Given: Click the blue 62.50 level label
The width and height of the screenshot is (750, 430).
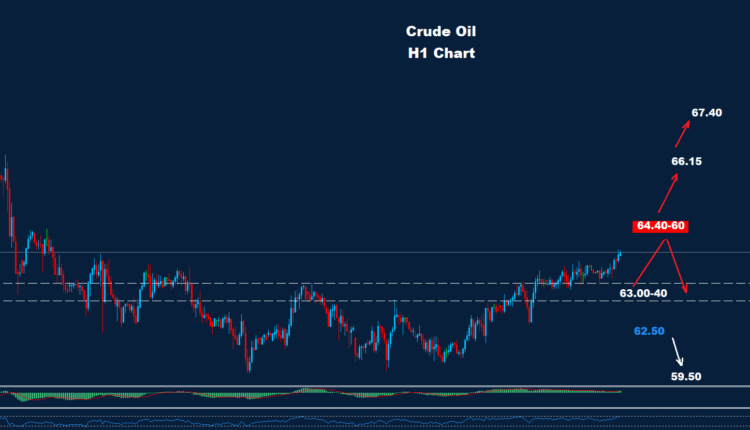Looking at the screenshot, I should (649, 331).
